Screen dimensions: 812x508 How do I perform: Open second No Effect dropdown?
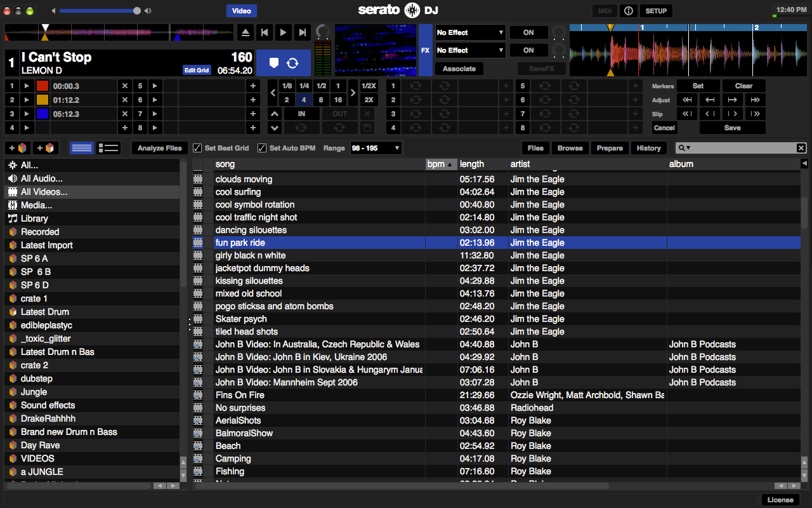click(470, 50)
